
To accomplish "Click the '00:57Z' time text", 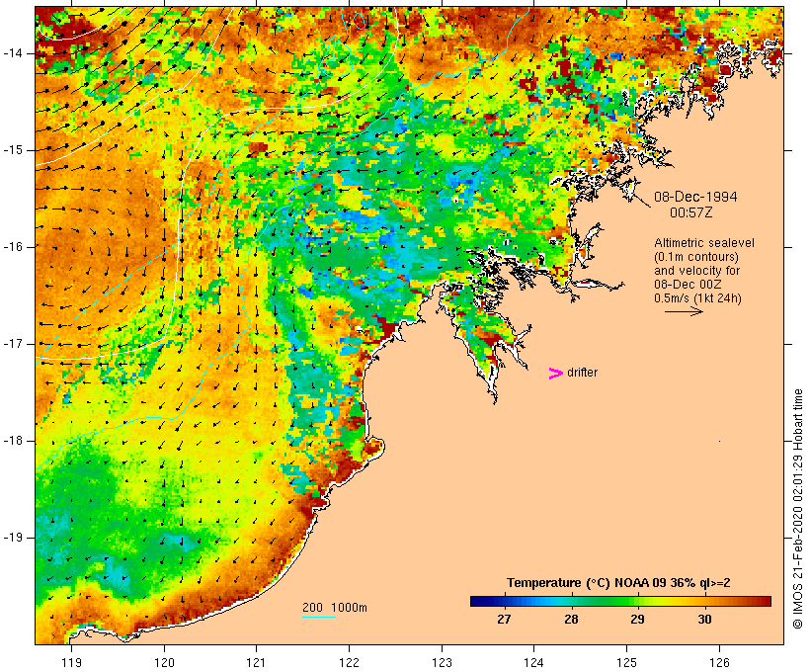I will (691, 212).
